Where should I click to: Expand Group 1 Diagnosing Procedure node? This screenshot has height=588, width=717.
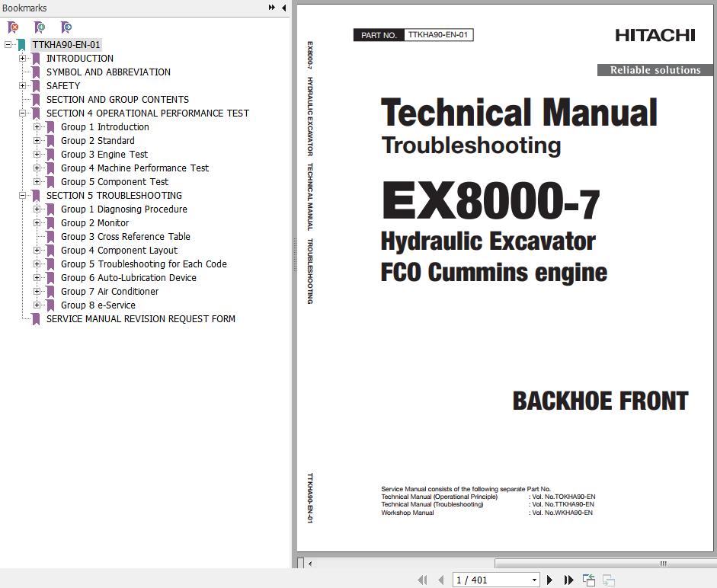tap(37, 209)
